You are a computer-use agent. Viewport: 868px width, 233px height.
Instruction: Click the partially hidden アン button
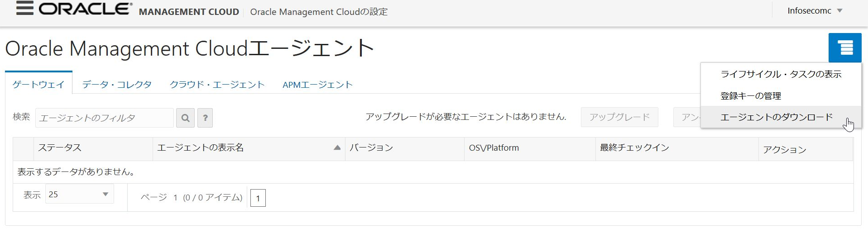pos(687,117)
